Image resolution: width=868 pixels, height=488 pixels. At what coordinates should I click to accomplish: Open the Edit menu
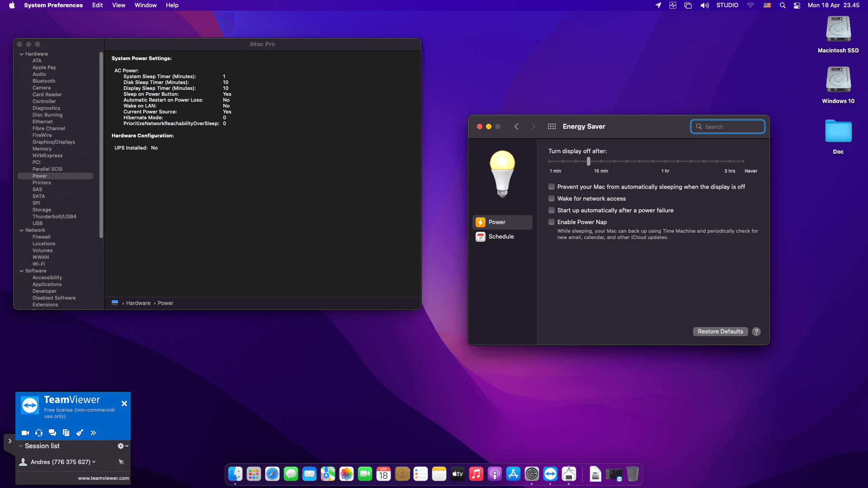point(97,5)
